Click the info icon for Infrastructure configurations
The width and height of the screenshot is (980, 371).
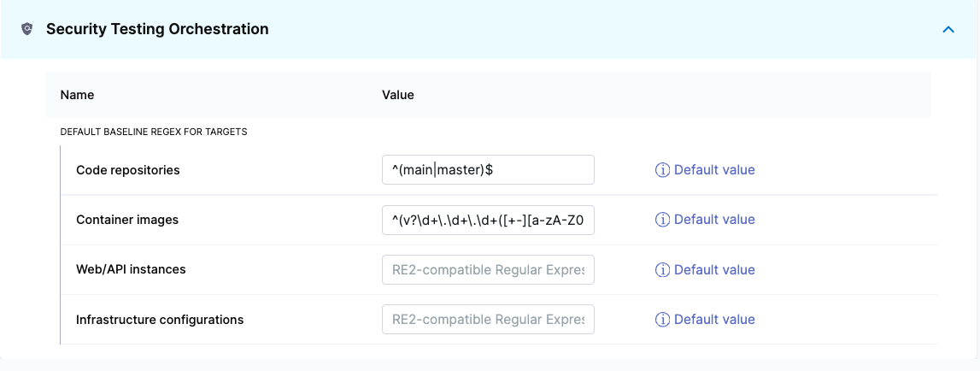point(661,320)
